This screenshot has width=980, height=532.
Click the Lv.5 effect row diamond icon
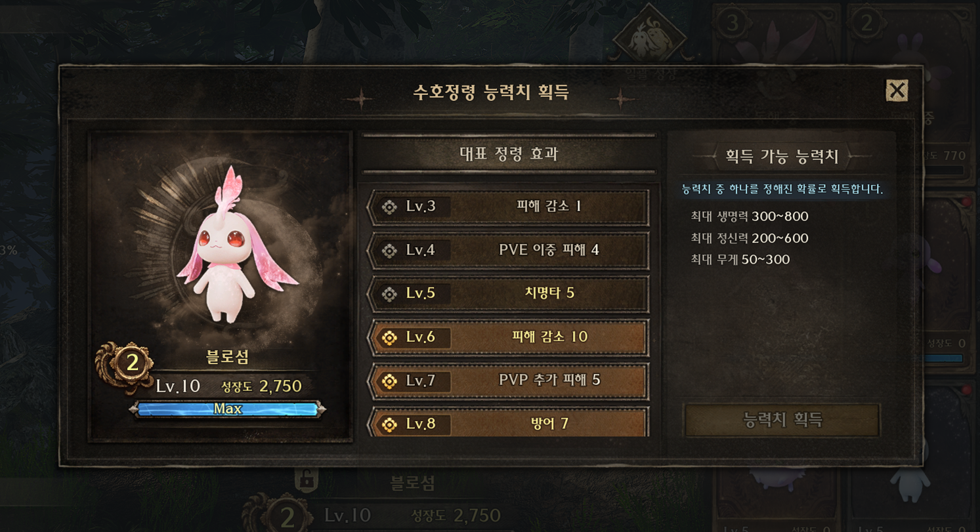[x=389, y=294]
